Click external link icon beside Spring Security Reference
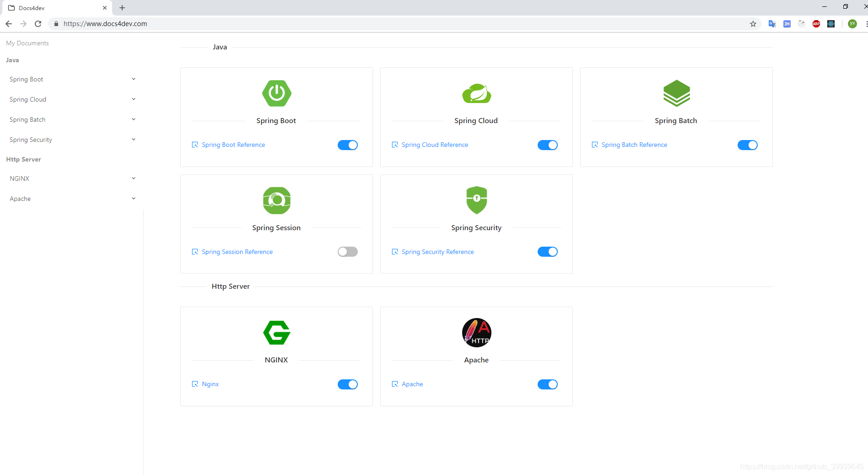Viewport: 868px width, 475px height. tap(395, 252)
